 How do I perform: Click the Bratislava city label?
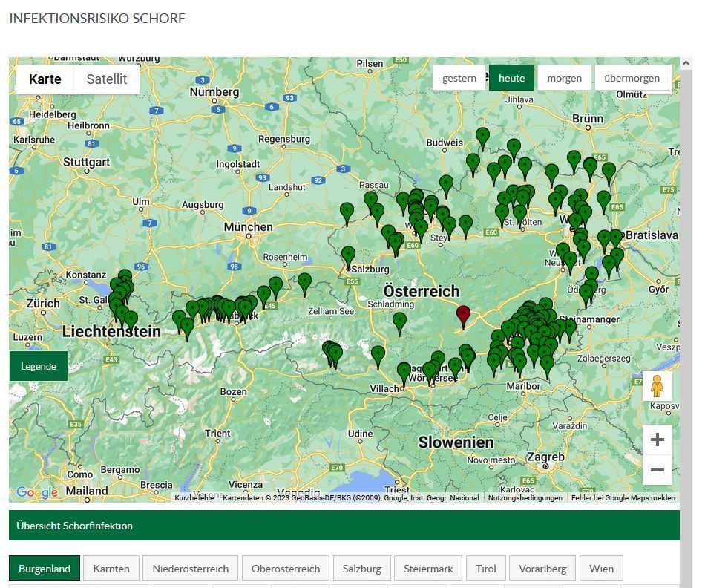652,235
